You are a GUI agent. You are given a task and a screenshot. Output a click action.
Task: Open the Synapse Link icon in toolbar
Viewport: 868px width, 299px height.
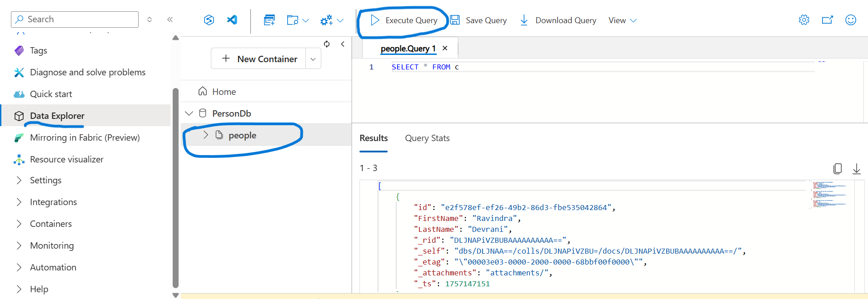click(209, 20)
